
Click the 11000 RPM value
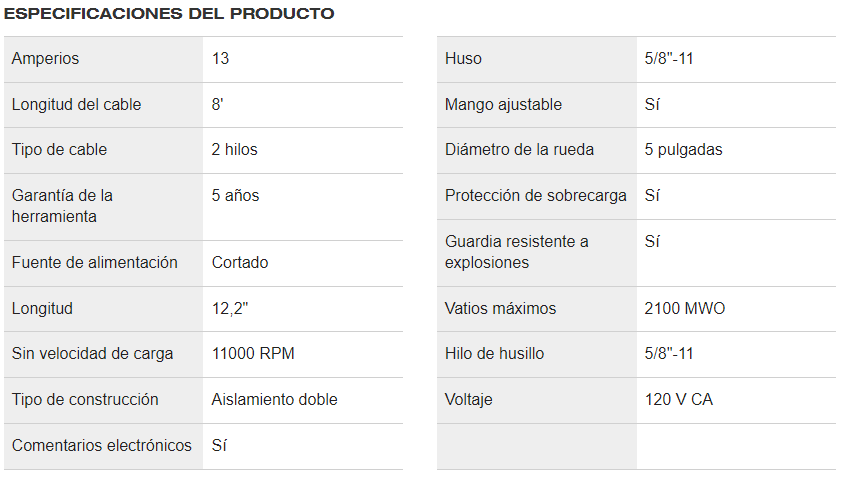(253, 354)
